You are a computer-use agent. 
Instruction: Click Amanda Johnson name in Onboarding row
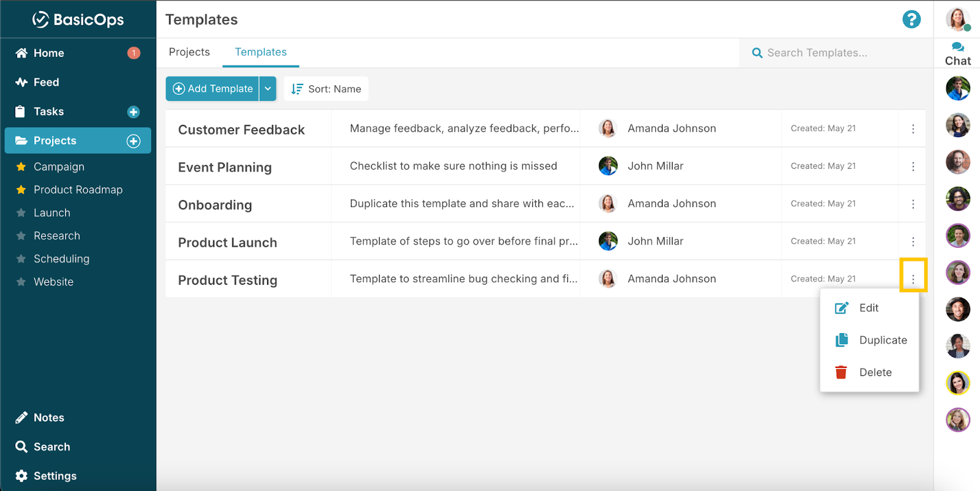[x=672, y=204]
